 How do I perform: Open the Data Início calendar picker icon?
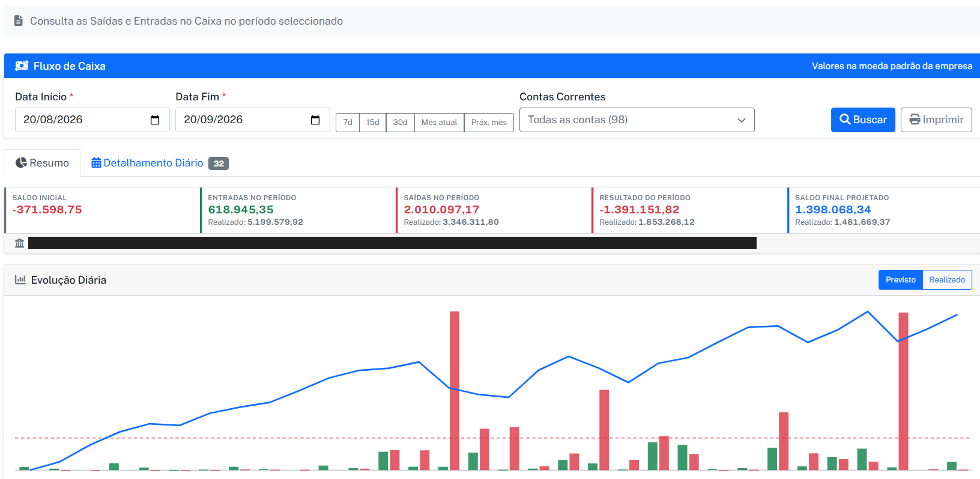pos(155,120)
